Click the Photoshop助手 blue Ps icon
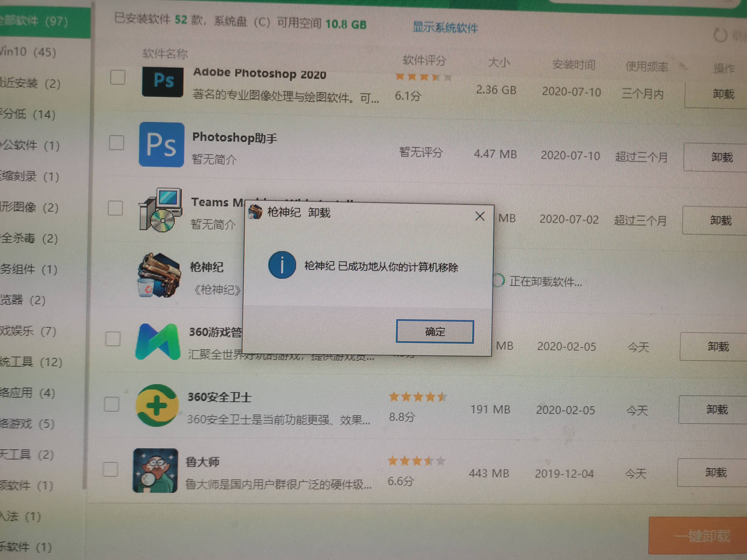 point(162,144)
